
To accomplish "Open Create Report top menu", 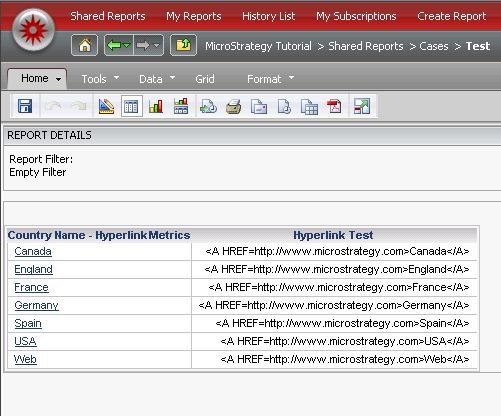I will click(452, 16).
